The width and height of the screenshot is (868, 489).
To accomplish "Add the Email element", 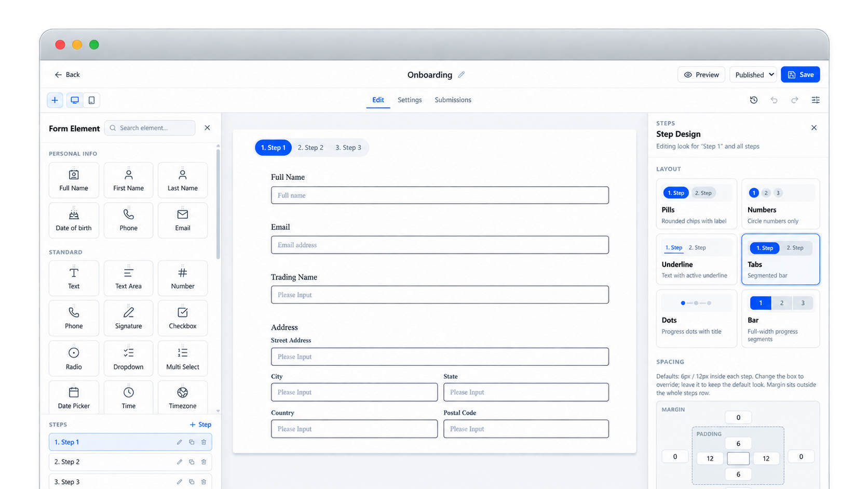I will coord(183,220).
